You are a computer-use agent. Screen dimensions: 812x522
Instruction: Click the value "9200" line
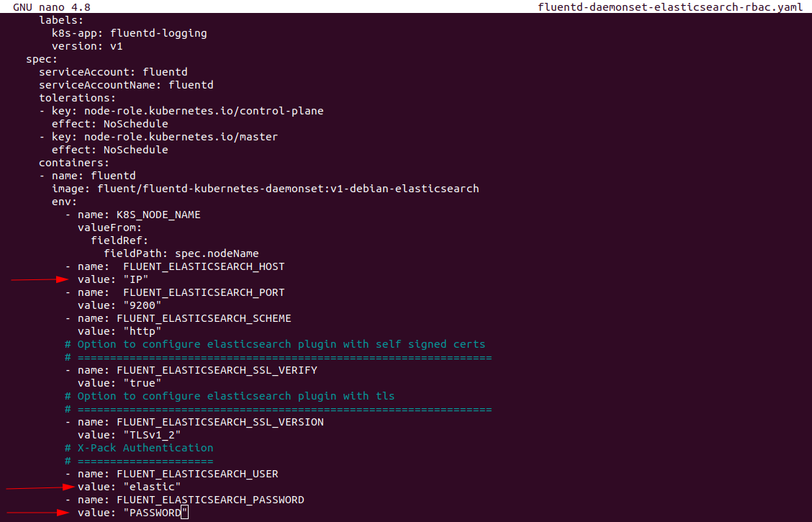pyautogui.click(x=119, y=305)
